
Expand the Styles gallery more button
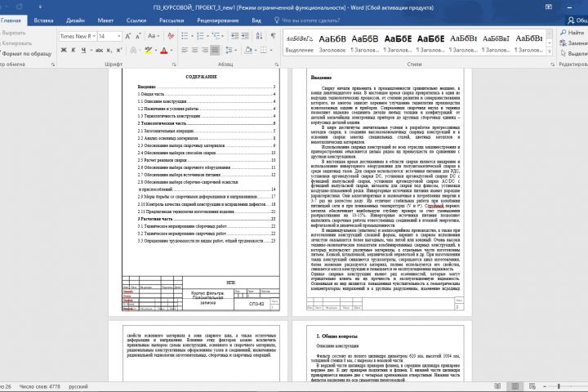click(550, 51)
